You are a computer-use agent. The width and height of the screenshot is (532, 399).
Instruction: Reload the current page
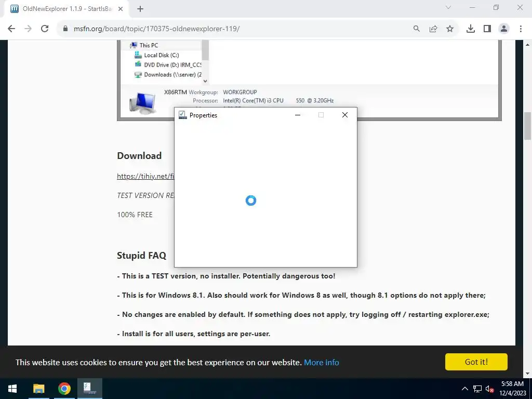point(45,29)
